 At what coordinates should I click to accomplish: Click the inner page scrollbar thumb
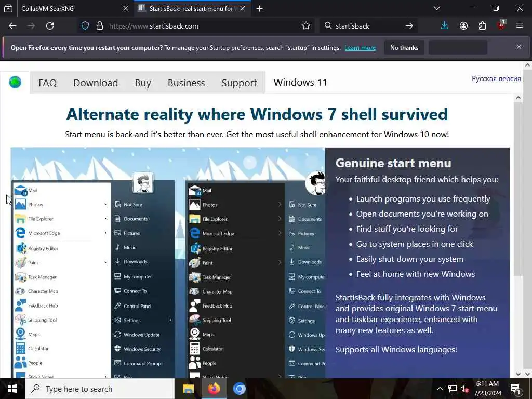518,188
